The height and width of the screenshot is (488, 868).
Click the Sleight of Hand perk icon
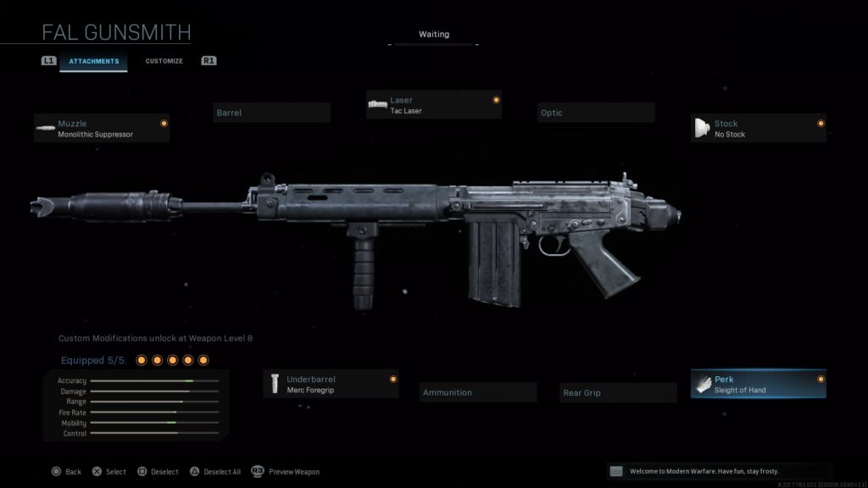tap(703, 384)
